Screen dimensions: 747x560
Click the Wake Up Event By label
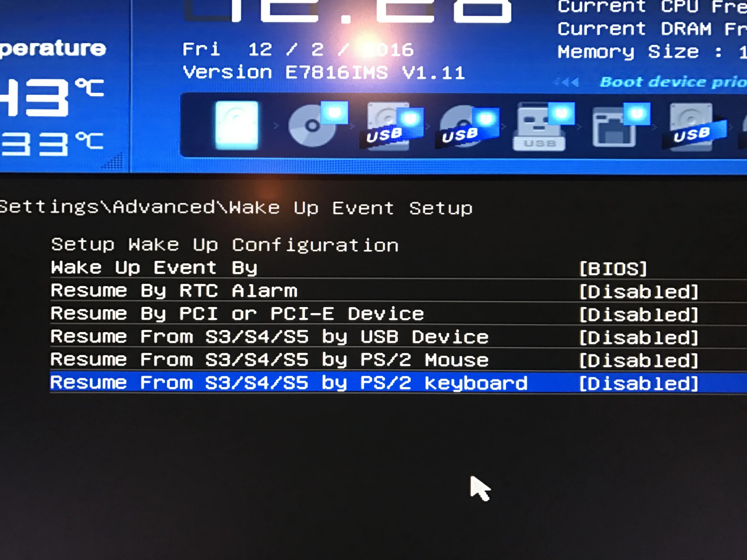[154, 268]
